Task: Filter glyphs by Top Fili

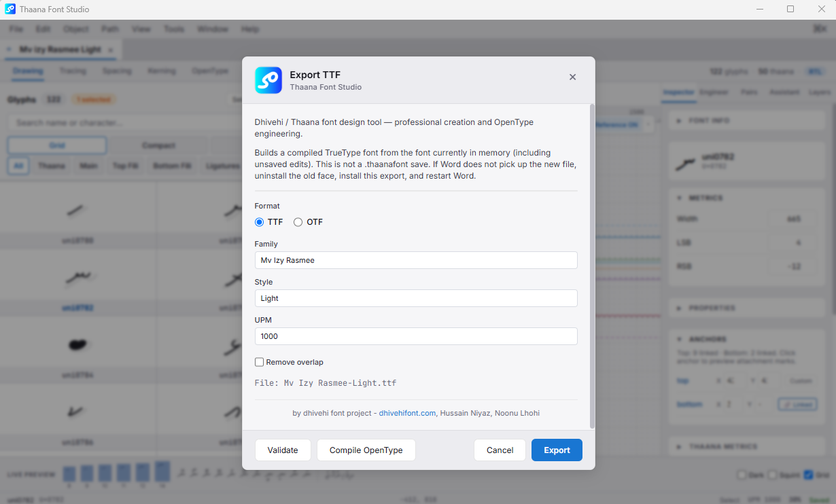Action: coord(125,166)
